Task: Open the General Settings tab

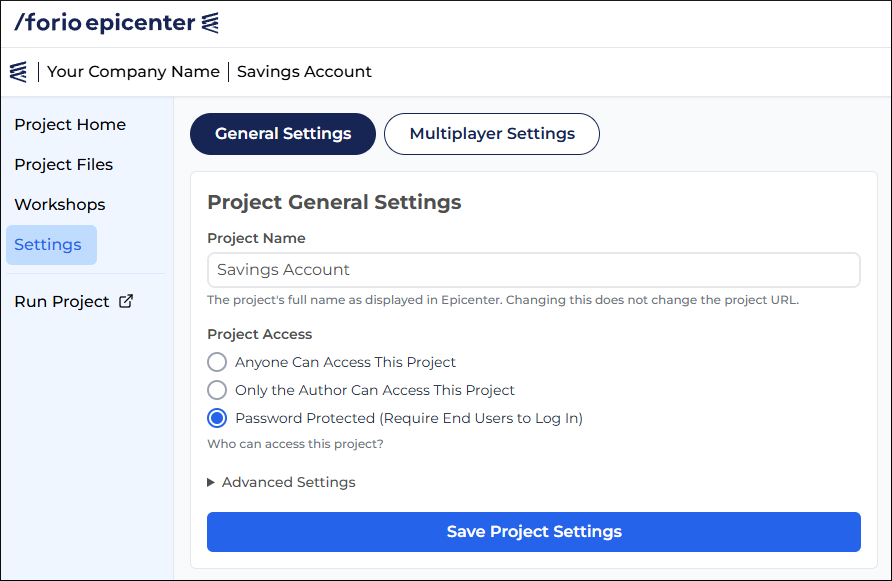Action: [x=283, y=134]
